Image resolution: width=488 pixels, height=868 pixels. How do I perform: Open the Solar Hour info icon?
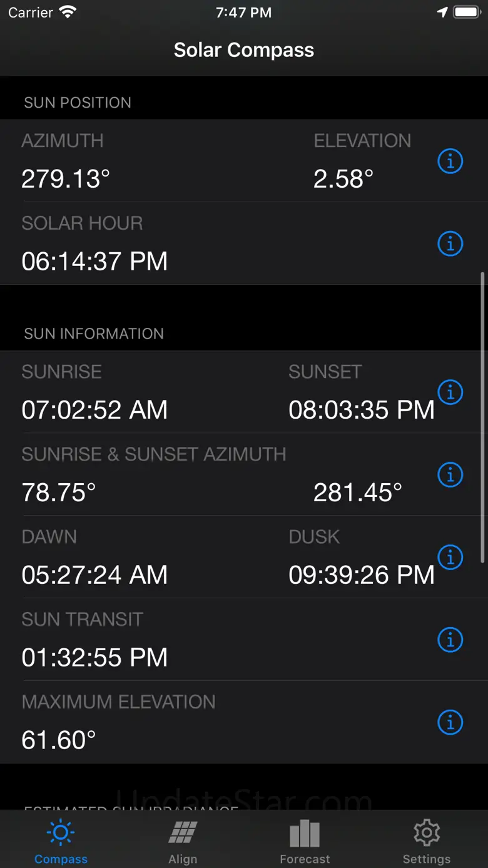click(450, 243)
